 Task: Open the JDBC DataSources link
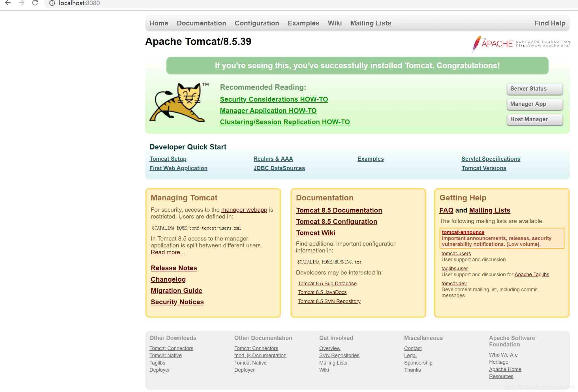click(x=279, y=168)
